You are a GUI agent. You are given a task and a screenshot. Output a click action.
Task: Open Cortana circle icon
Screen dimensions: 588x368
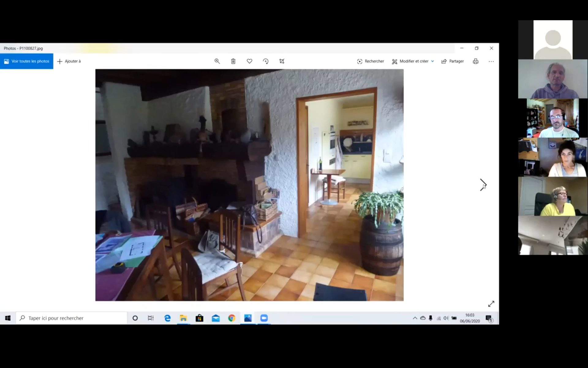(x=135, y=318)
